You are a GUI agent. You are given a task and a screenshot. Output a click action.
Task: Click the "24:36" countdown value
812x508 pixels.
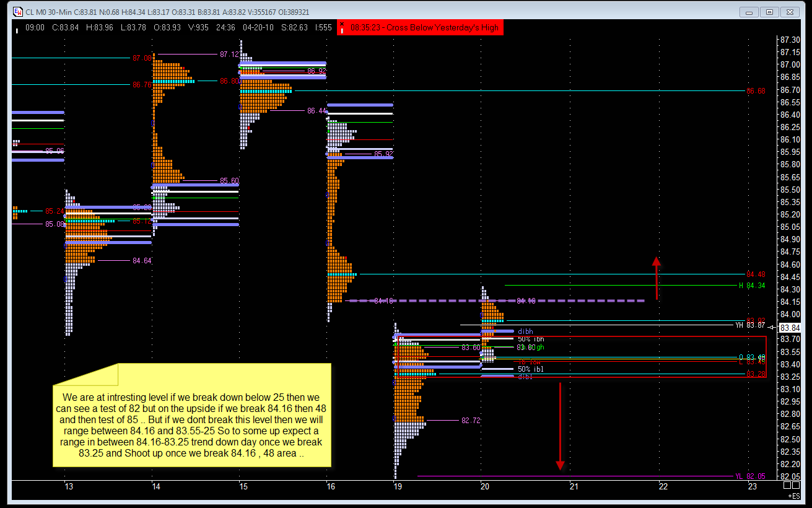pos(226,28)
